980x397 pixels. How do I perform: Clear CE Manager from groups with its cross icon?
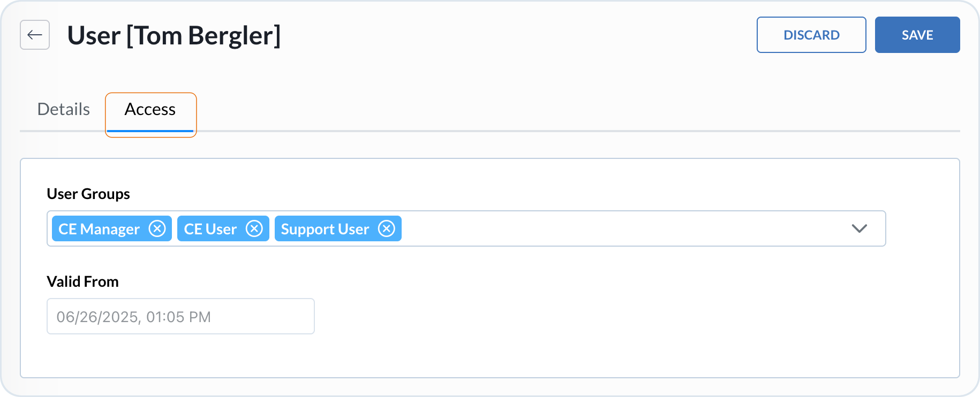point(157,228)
